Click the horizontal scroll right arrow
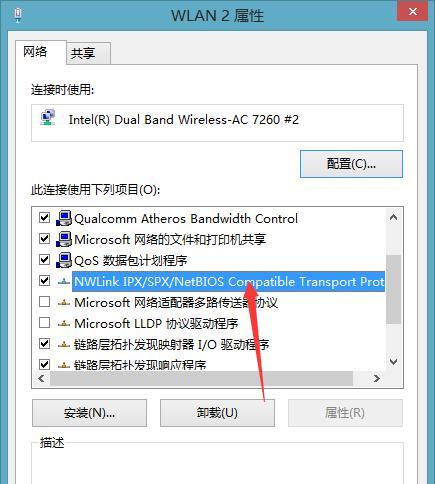 click(377, 379)
